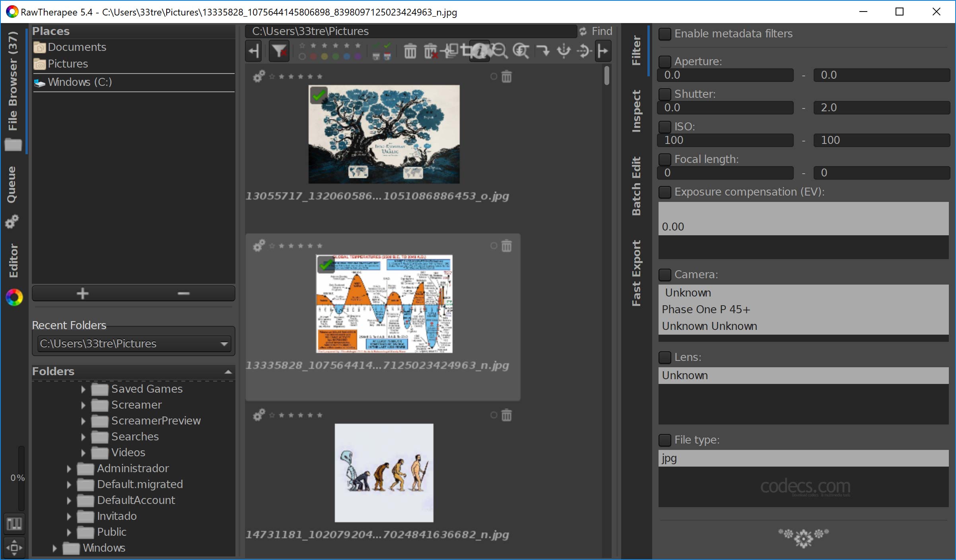This screenshot has height=560, width=956.
Task: Toggle the left panel visibility arrow icon
Action: click(x=253, y=51)
